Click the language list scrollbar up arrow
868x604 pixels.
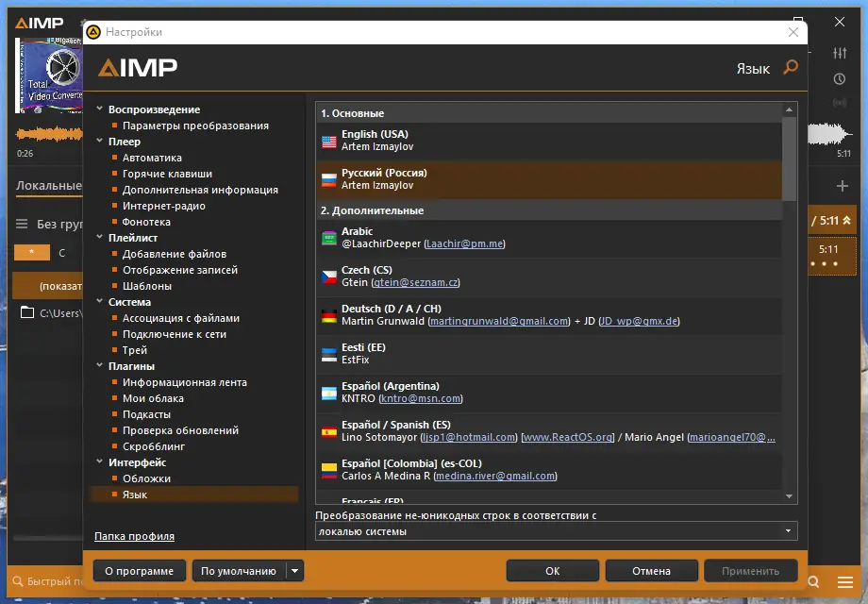pos(790,109)
